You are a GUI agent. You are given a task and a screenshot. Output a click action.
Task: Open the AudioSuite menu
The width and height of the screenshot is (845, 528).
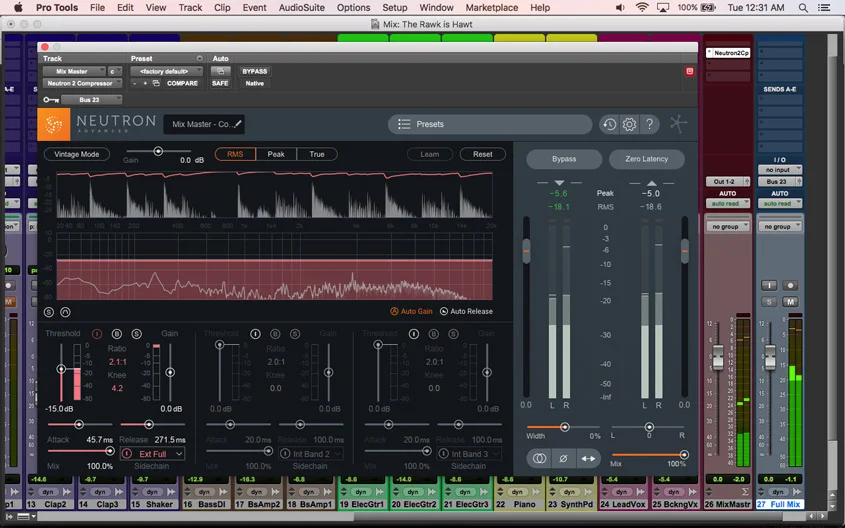click(x=302, y=8)
